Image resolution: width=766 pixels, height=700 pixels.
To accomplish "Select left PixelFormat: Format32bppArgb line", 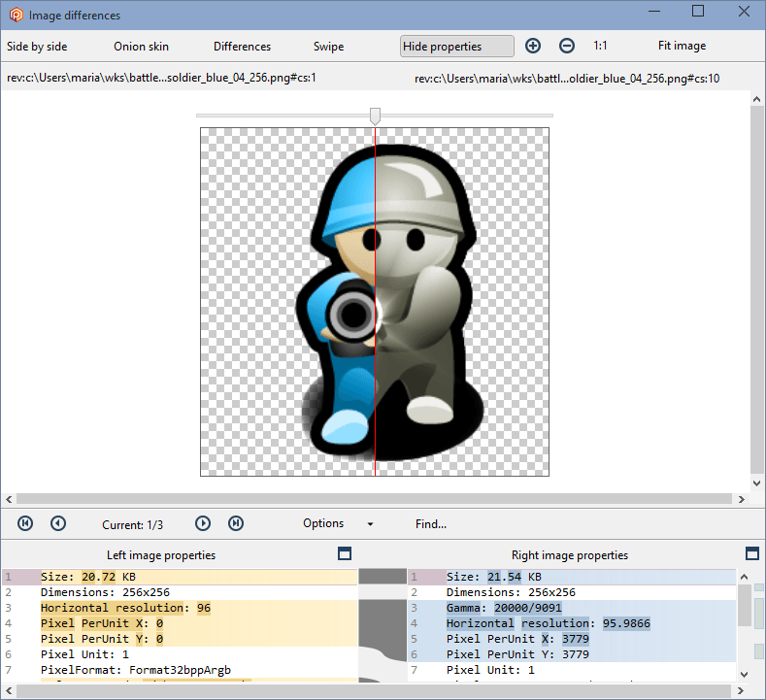I will [181, 670].
